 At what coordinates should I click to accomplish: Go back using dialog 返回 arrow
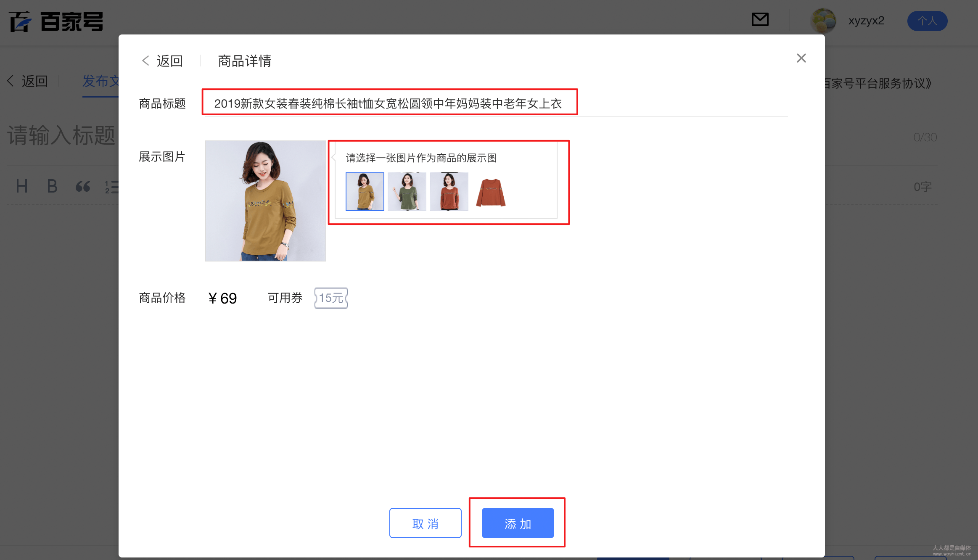[x=162, y=61]
